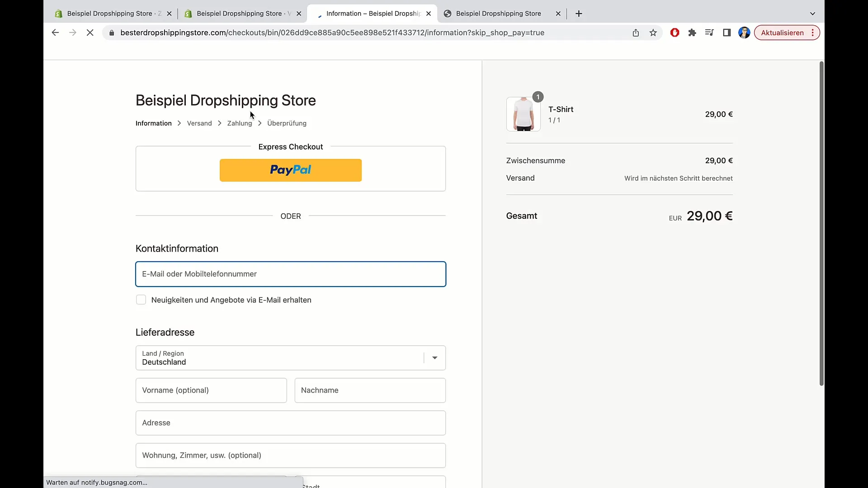Screen dimensions: 868x488
Task: Click the Zahlung breadcrumb step
Action: (240, 123)
